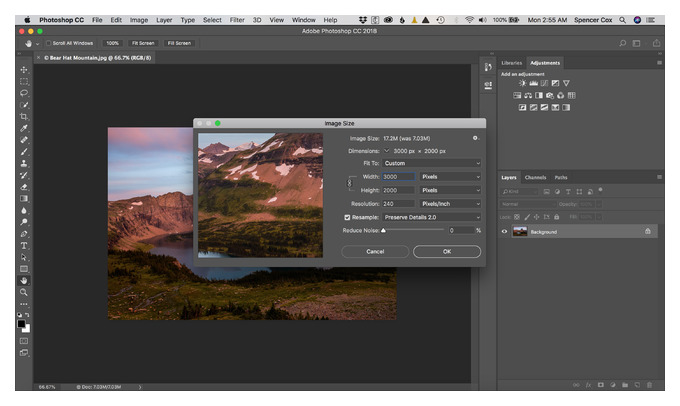Click the Reduce Noise slider handle

click(x=383, y=231)
